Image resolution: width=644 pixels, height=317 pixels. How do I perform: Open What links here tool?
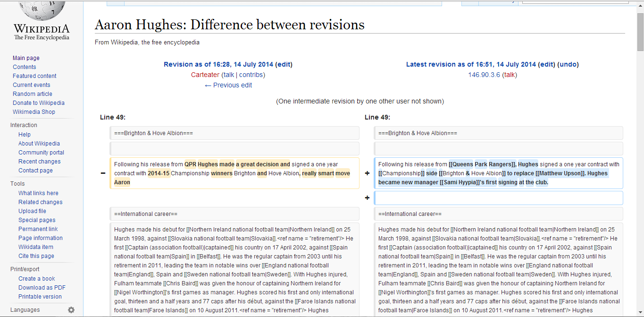point(38,193)
